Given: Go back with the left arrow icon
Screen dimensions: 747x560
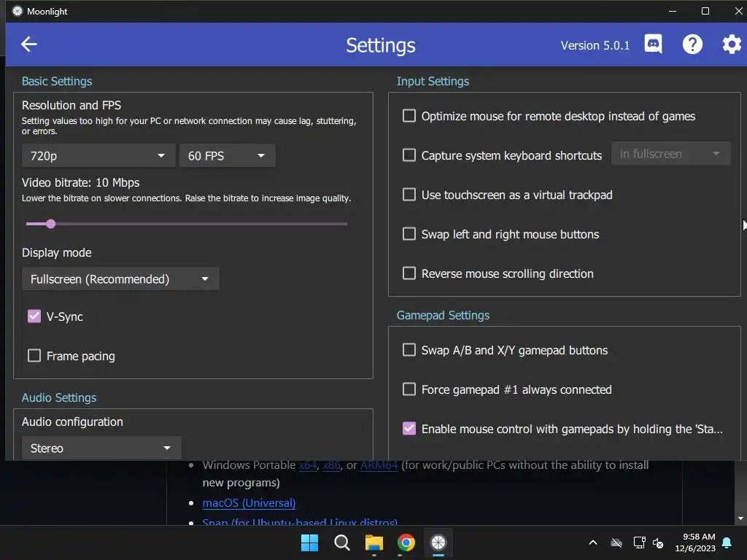Looking at the screenshot, I should coord(29,44).
